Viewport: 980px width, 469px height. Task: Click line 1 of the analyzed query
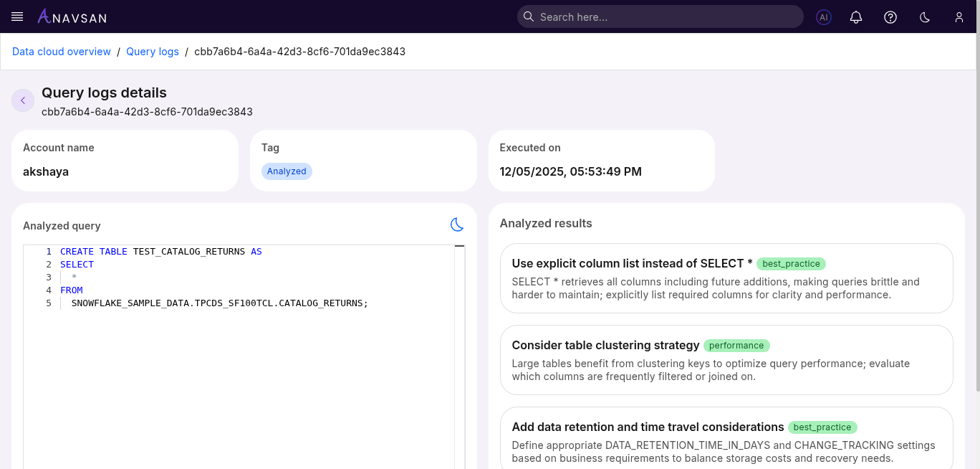pyautogui.click(x=161, y=252)
